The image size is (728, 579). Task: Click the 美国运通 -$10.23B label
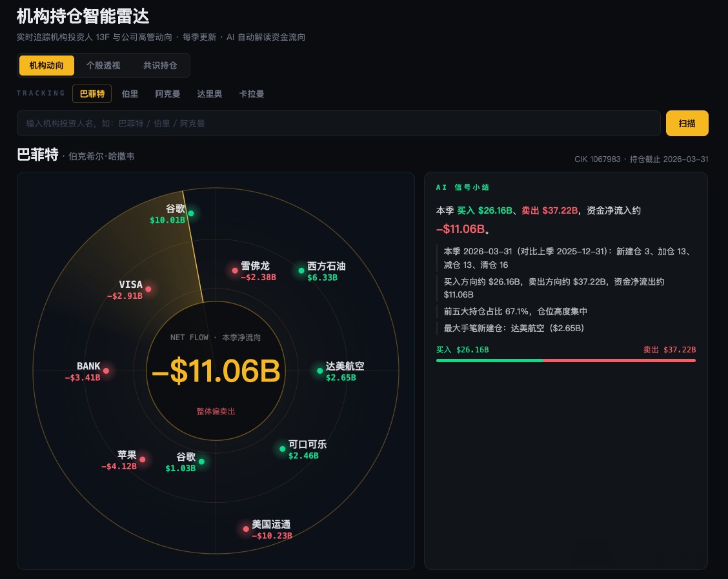click(272, 530)
